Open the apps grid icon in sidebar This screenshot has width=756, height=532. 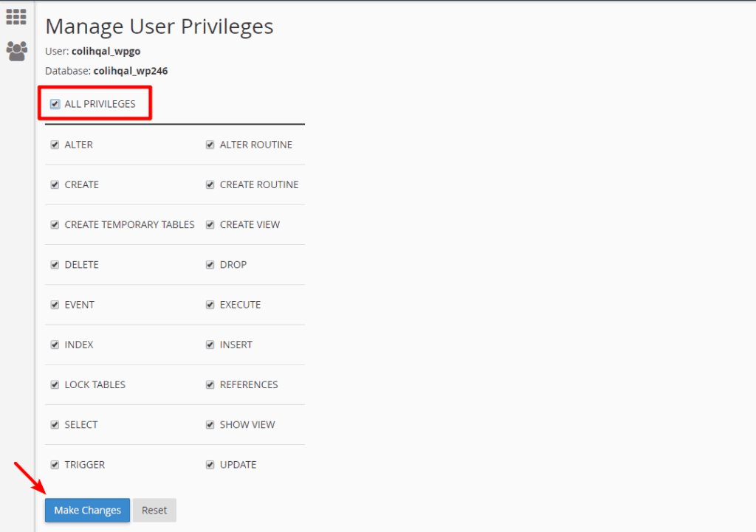pos(16,17)
